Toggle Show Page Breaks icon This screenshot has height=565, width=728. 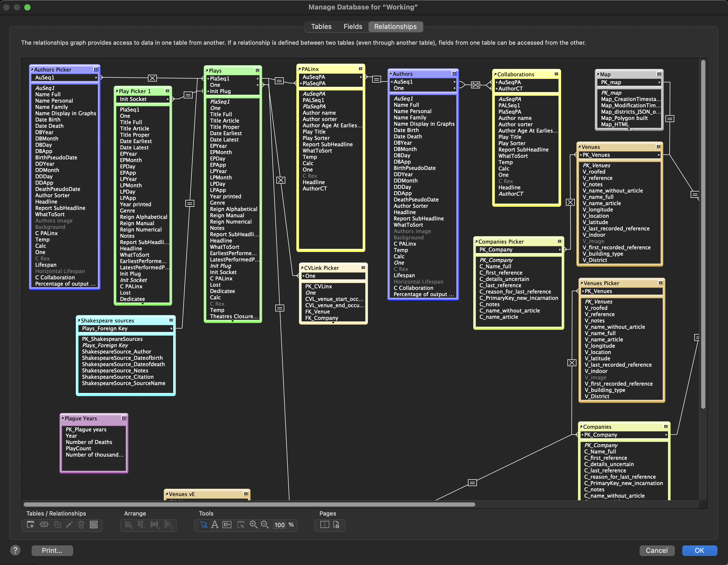click(324, 525)
